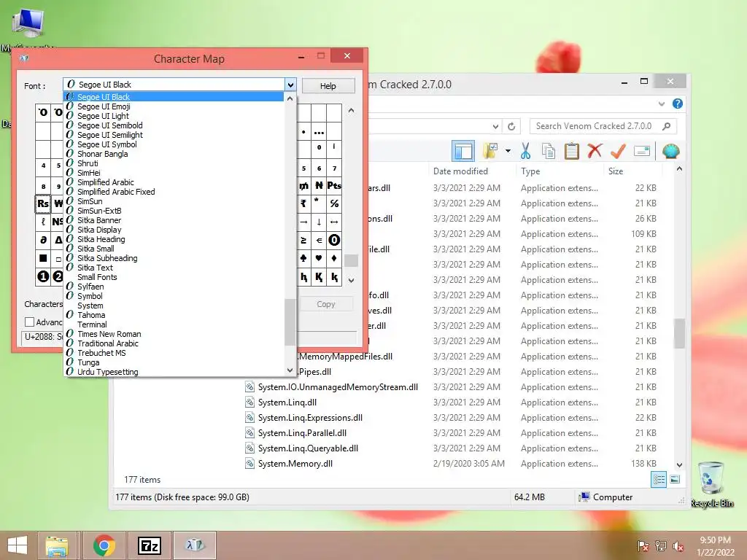
Task: Click the Copy button in Character Map
Action: click(326, 304)
